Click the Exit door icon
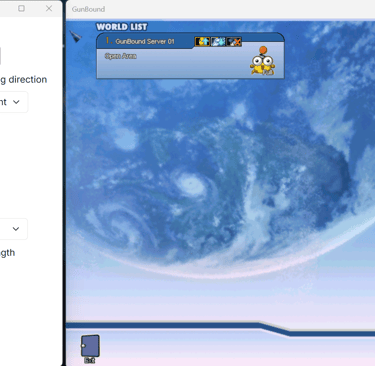The width and height of the screenshot is (375, 366). pyautogui.click(x=90, y=349)
